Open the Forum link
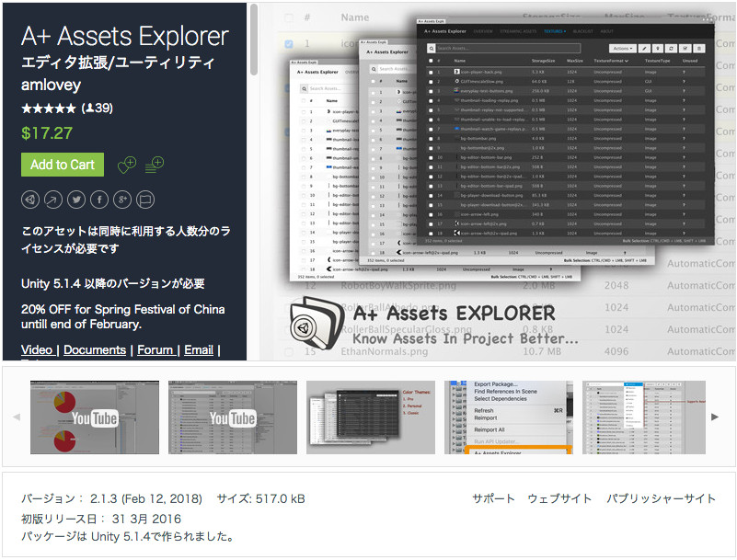Screen dimensions: 737x560 155,350
